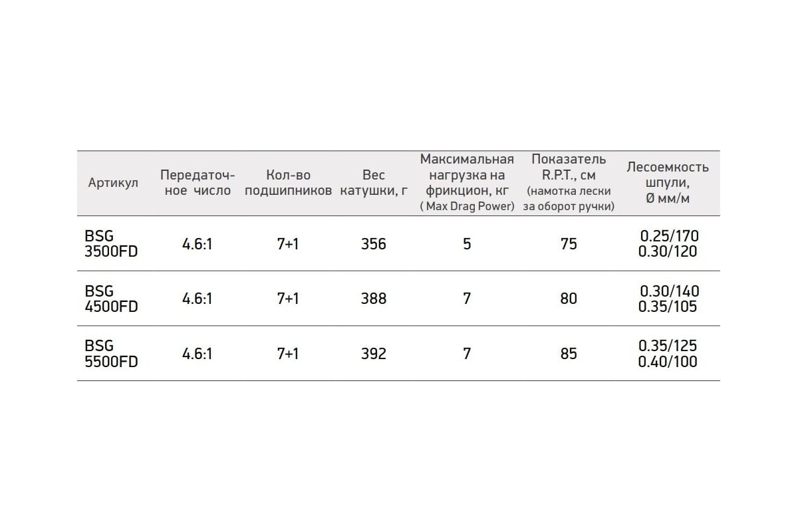The width and height of the screenshot is (798, 532).
Task: Click the Кол-во подшипников header
Action: pos(288,183)
